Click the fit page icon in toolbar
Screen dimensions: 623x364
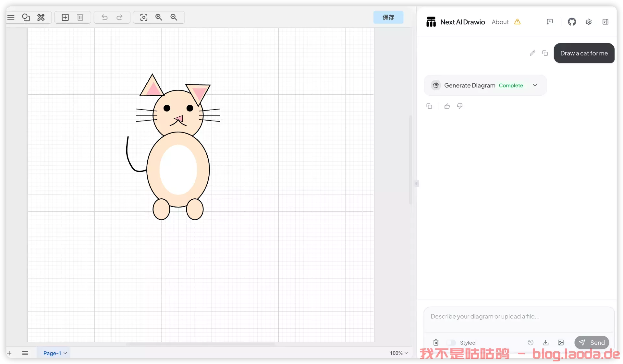[144, 17]
